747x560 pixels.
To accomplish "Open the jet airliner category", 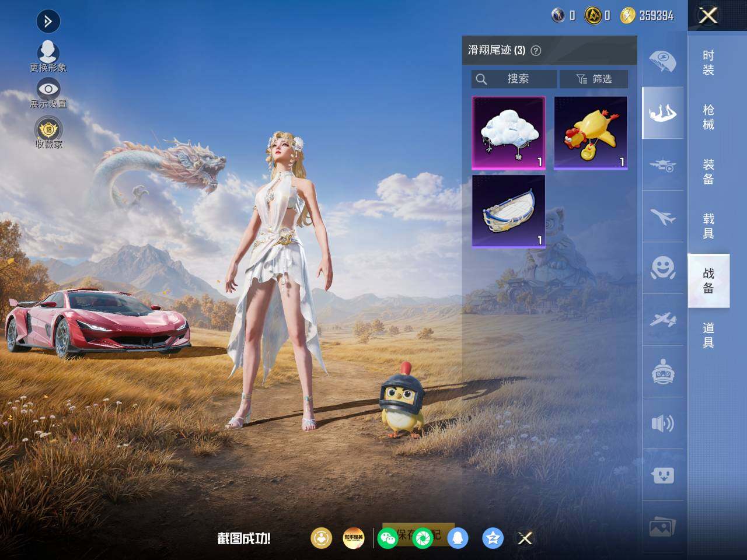I will (663, 216).
